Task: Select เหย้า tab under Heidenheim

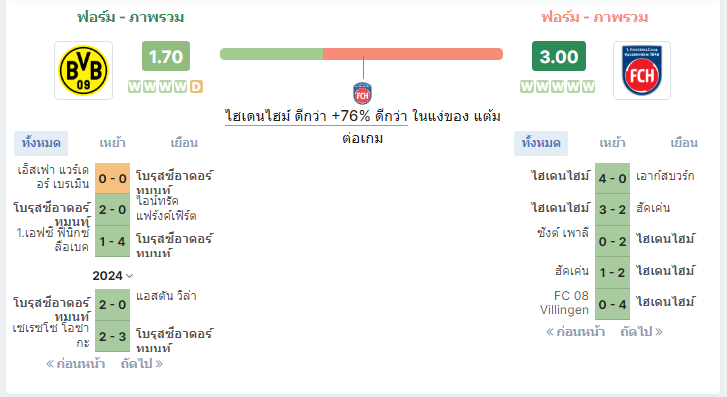Action: click(x=612, y=143)
